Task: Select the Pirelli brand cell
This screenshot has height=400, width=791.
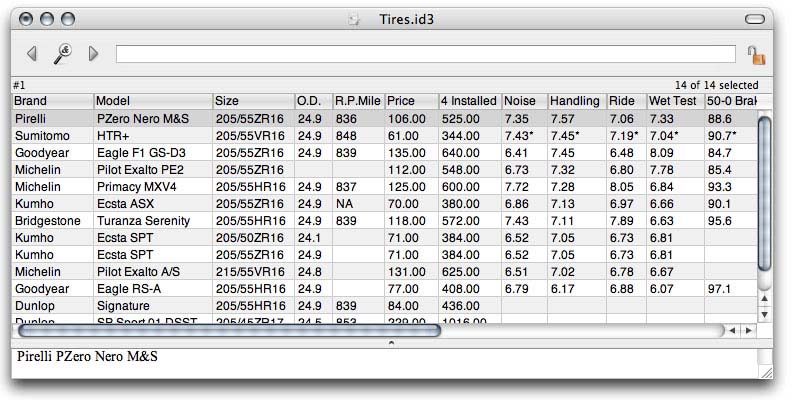Action: click(52, 119)
